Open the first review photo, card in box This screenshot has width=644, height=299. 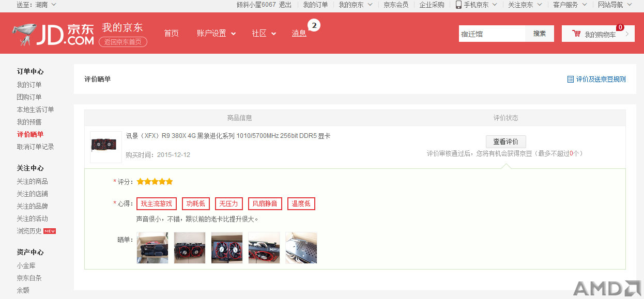point(152,248)
